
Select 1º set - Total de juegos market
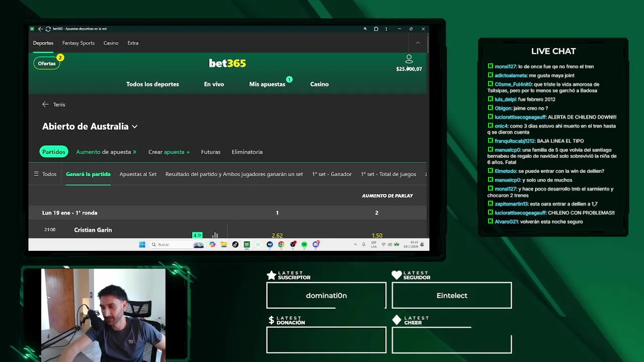pos(388,174)
